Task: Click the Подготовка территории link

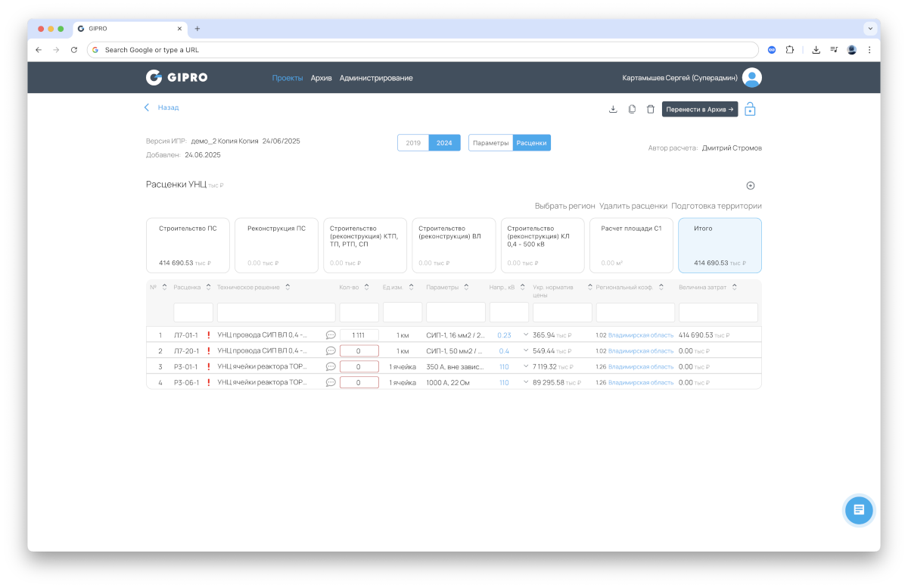Action: coord(717,206)
